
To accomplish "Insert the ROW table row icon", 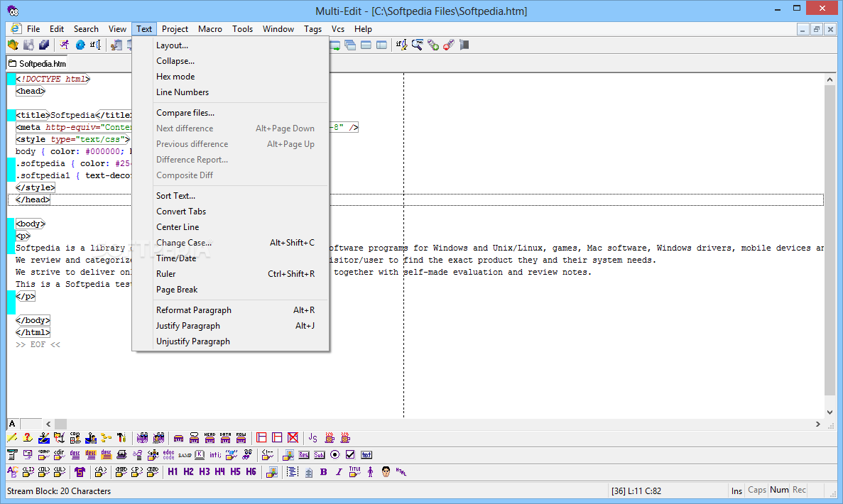I will pyautogui.click(x=241, y=438).
